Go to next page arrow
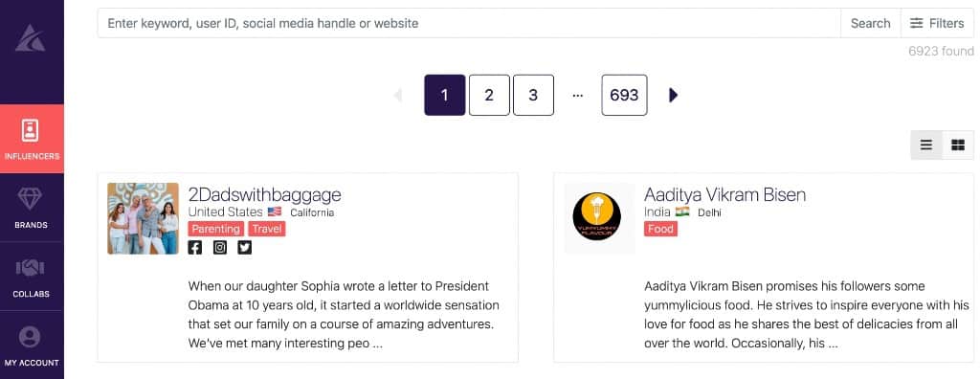This screenshot has width=980, height=379. coord(673,95)
